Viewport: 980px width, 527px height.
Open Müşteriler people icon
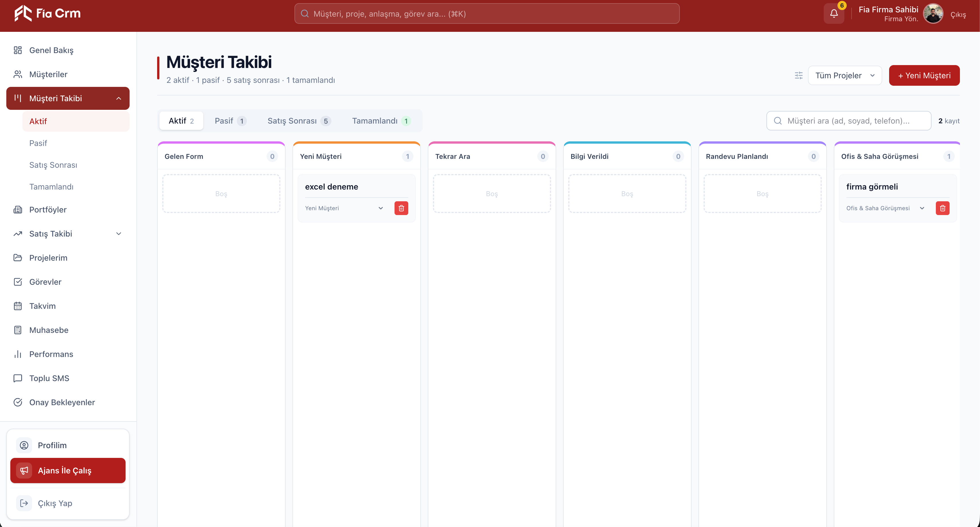pyautogui.click(x=18, y=74)
